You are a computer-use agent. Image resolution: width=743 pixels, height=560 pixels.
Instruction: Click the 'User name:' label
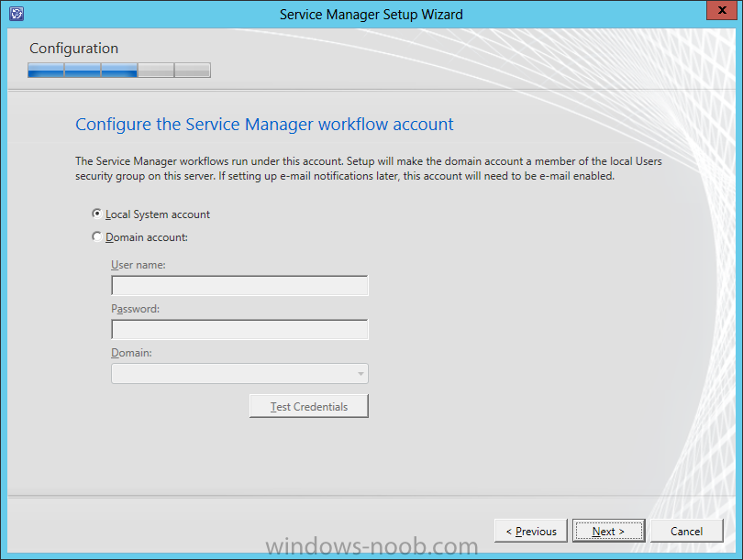click(139, 265)
